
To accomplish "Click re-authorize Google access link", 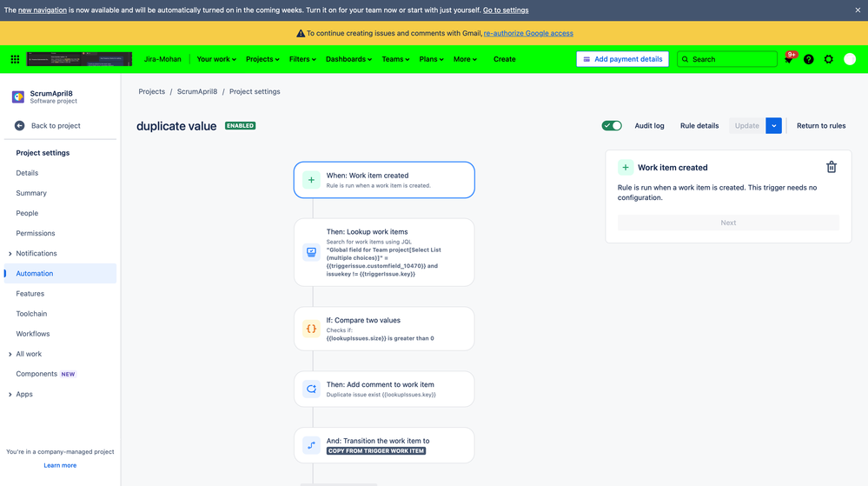I will pyautogui.click(x=528, y=33).
